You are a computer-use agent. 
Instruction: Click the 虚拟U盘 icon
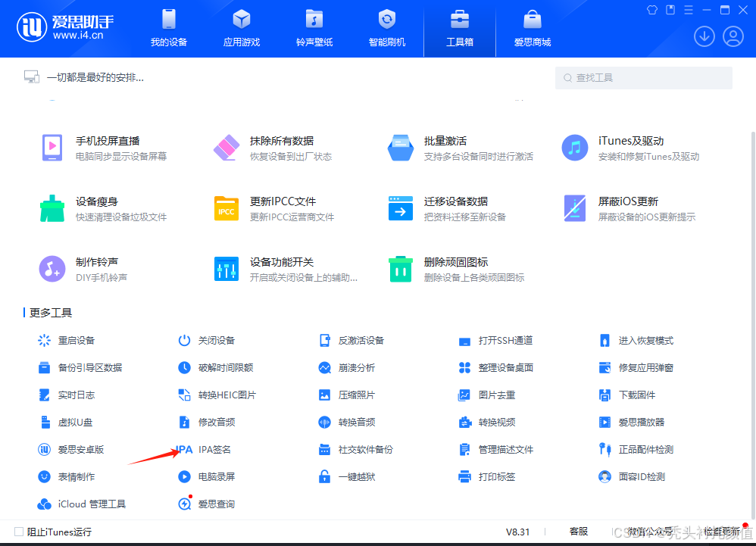point(45,422)
